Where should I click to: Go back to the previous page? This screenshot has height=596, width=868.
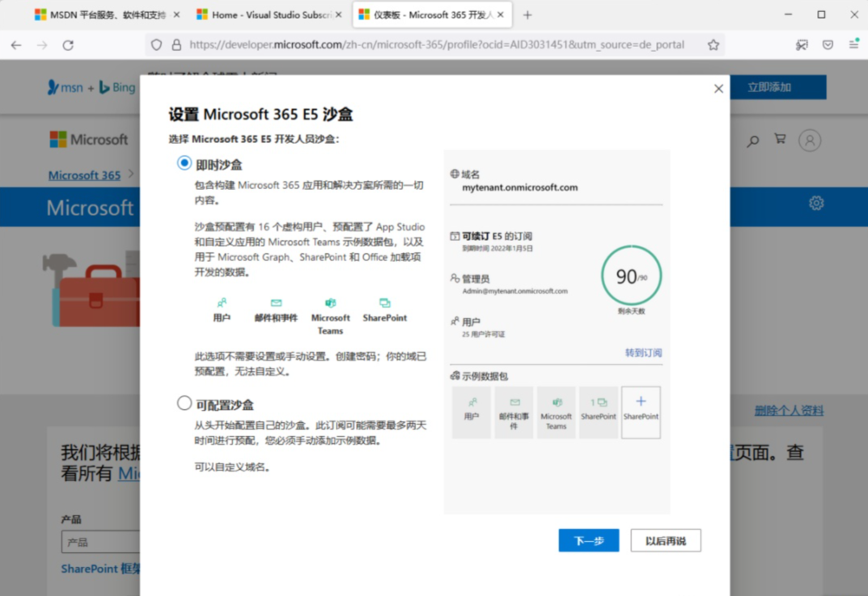[16, 45]
